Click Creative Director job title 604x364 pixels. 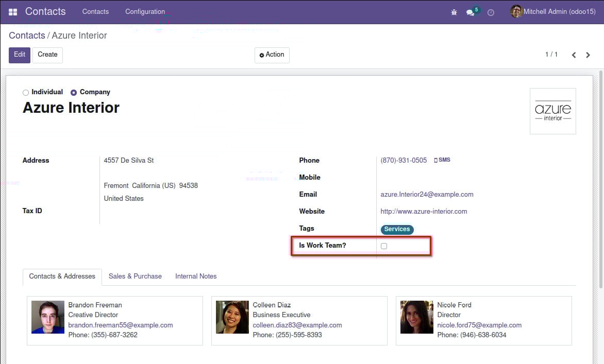(x=93, y=315)
